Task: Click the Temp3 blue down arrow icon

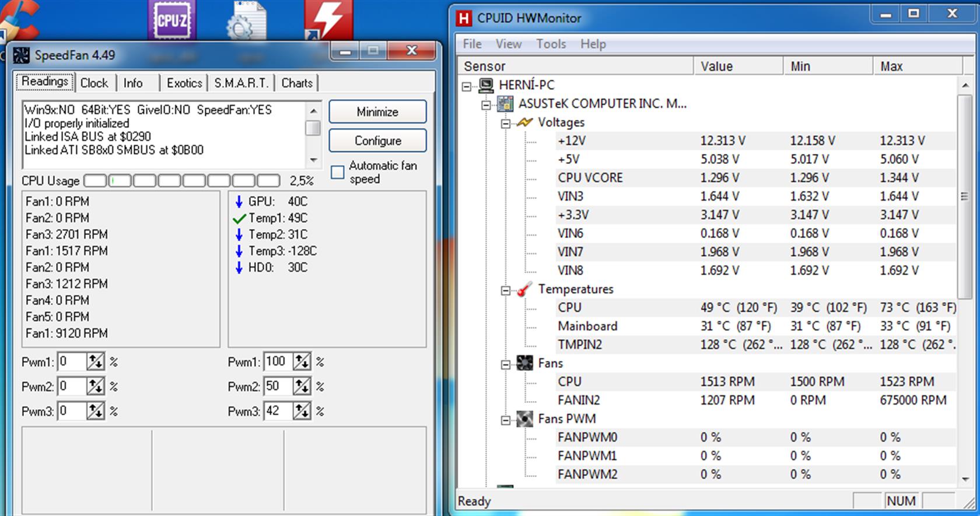Action: coord(239,251)
